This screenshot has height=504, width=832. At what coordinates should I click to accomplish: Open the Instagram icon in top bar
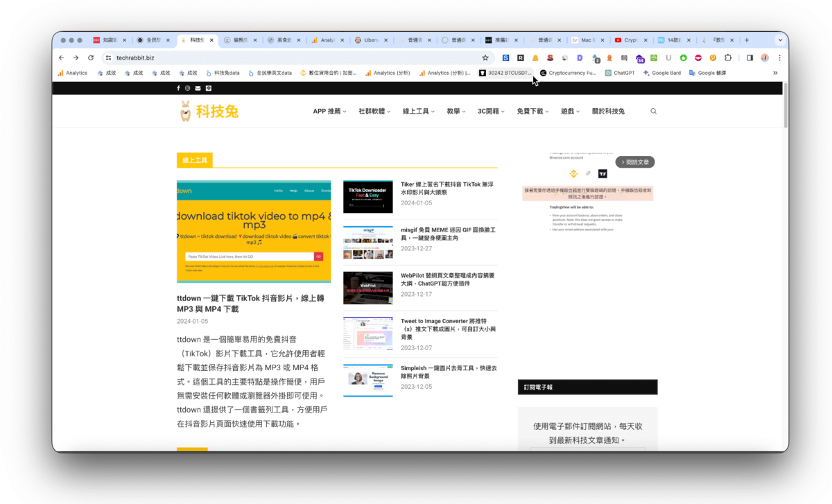coord(188,88)
